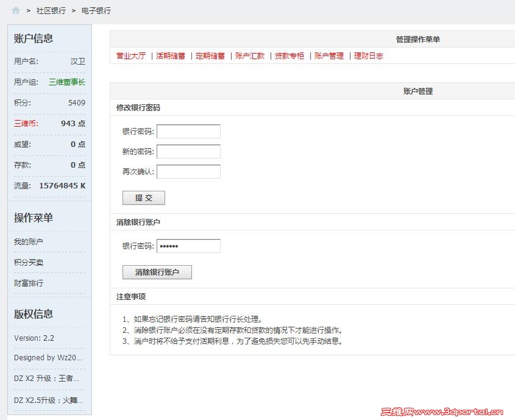This screenshot has width=515, height=420.
Task: Click the 存款 row value 0 点
Action: (78, 165)
